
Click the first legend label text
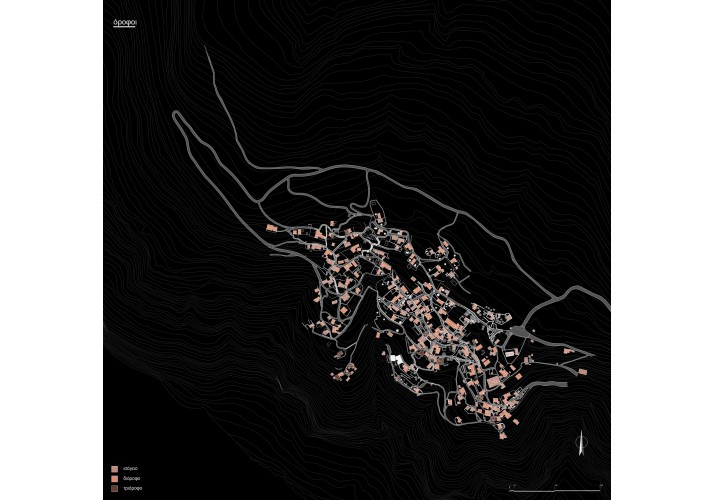pyautogui.click(x=130, y=469)
